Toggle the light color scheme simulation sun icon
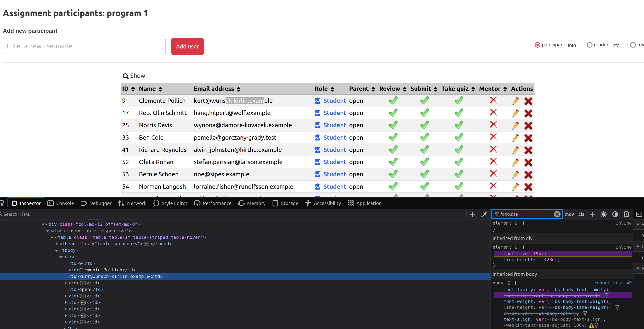Viewport: 644px width, 329px height. (603, 214)
